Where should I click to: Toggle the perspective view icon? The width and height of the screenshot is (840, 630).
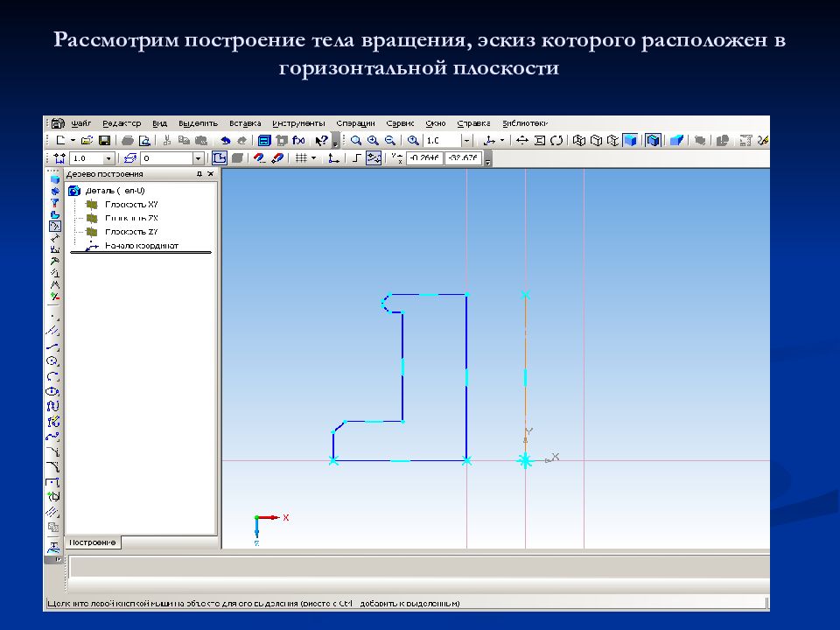676,140
